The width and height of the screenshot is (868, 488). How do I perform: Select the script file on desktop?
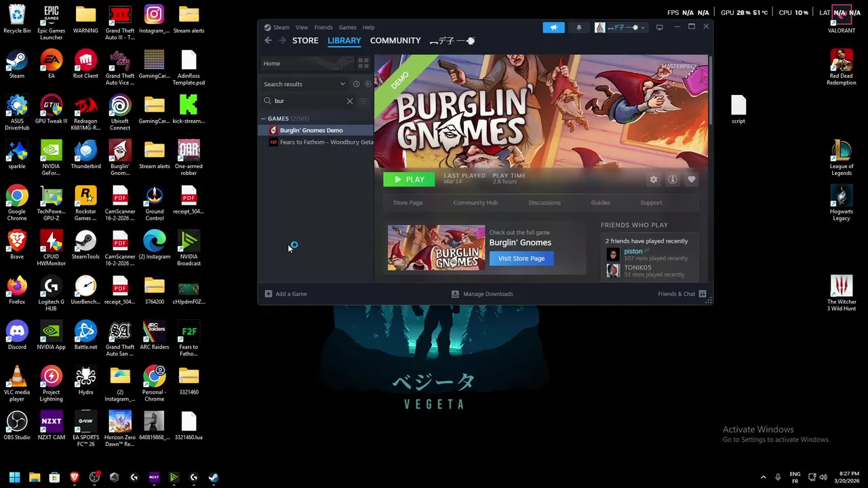coord(738,109)
